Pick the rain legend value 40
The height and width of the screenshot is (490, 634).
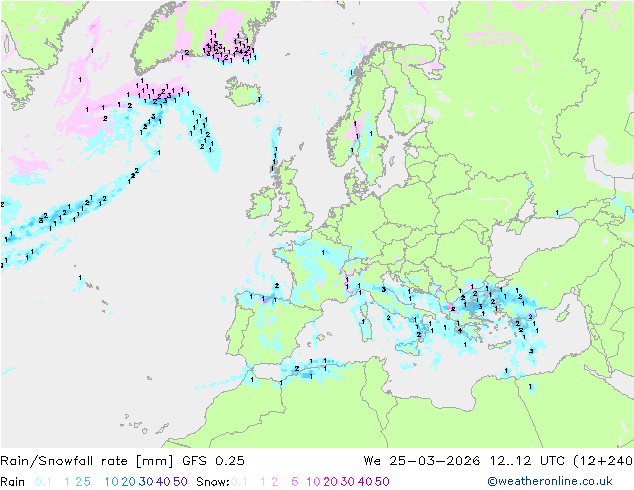[x=163, y=482]
